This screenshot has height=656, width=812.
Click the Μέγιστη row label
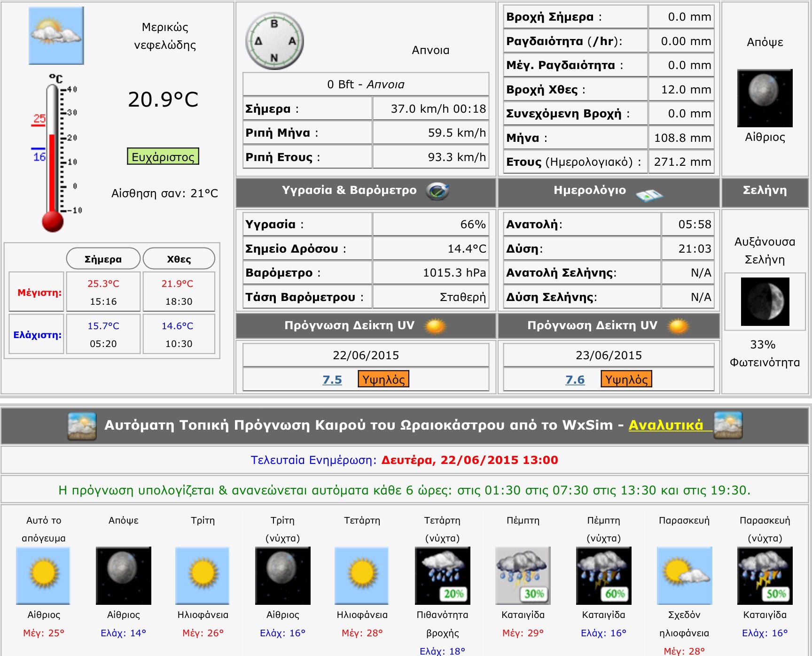click(x=39, y=293)
